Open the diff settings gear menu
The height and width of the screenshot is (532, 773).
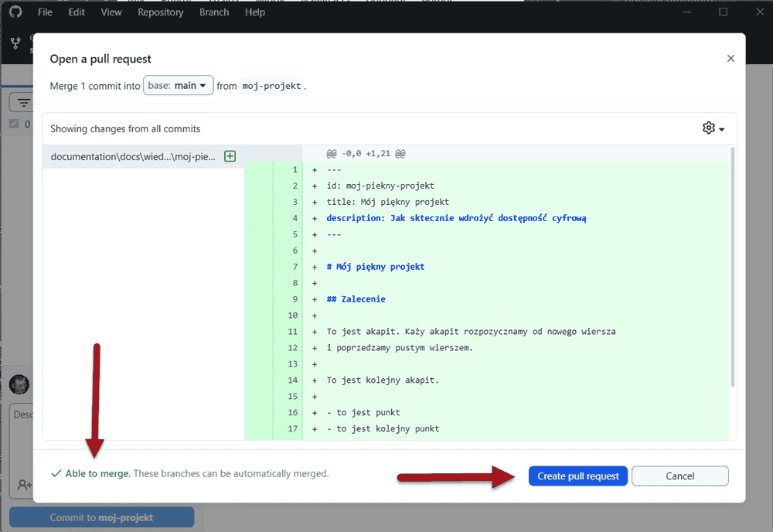713,128
